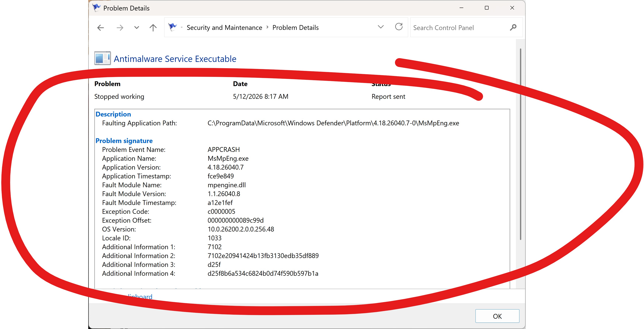
Task: Click the 'APPCRASH' event name value
Action: coord(224,149)
